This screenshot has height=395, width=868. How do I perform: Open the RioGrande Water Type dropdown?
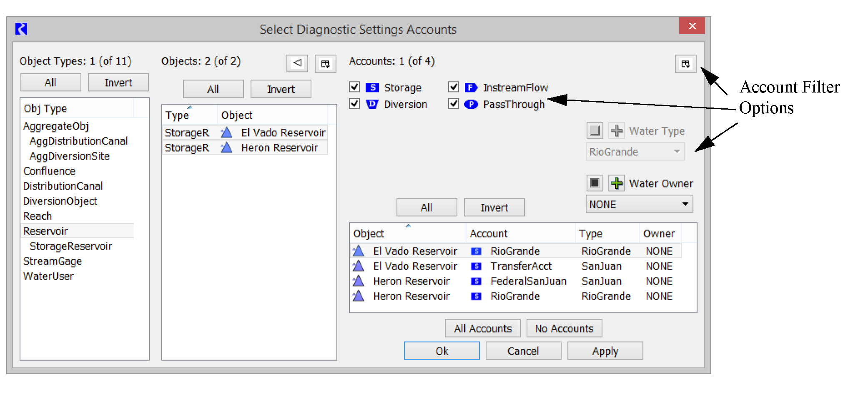635,152
